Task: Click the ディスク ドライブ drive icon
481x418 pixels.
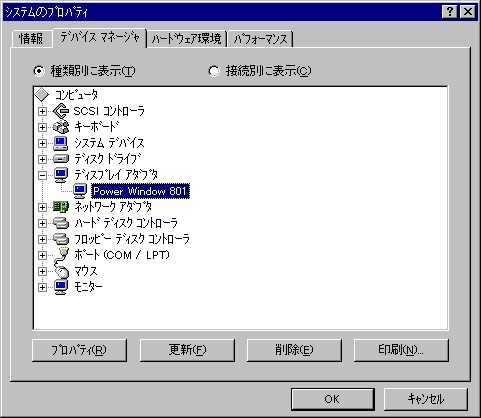Action: pos(61,159)
